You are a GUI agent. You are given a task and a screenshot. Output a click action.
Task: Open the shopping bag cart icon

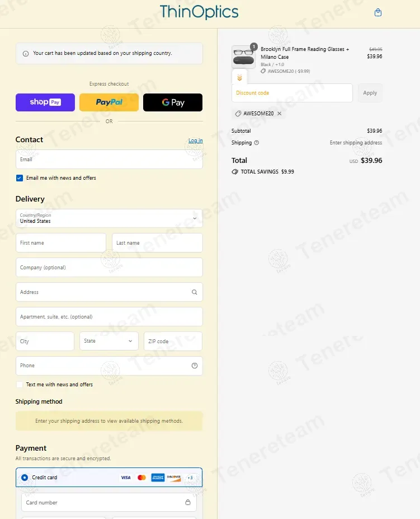click(377, 12)
